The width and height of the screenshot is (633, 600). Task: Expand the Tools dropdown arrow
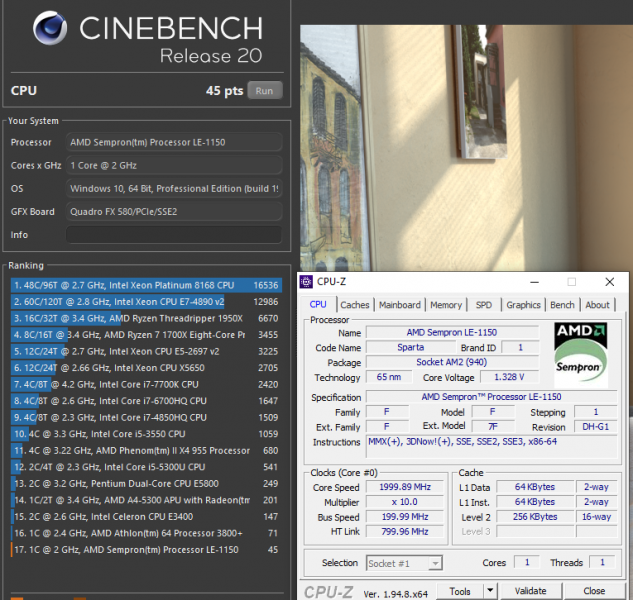[490, 592]
